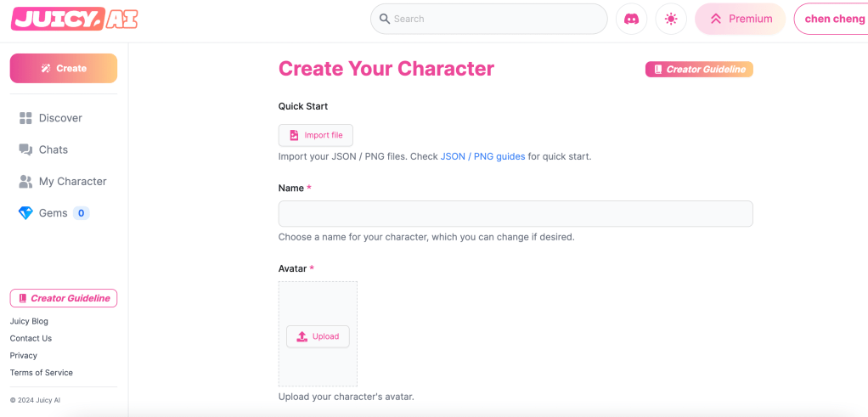Image resolution: width=868 pixels, height=417 pixels.
Task: Open Discover from the sidebar
Action: [x=60, y=118]
